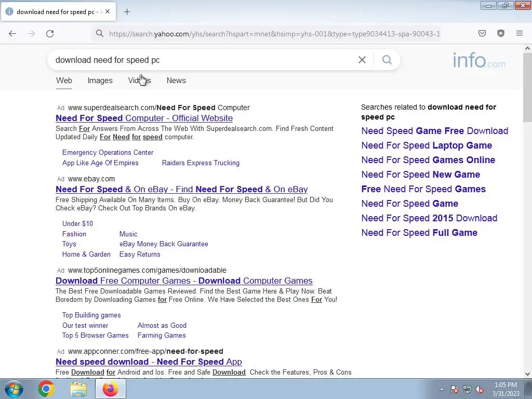Click the network tray icon
The height and width of the screenshot is (399, 532).
pos(467,389)
